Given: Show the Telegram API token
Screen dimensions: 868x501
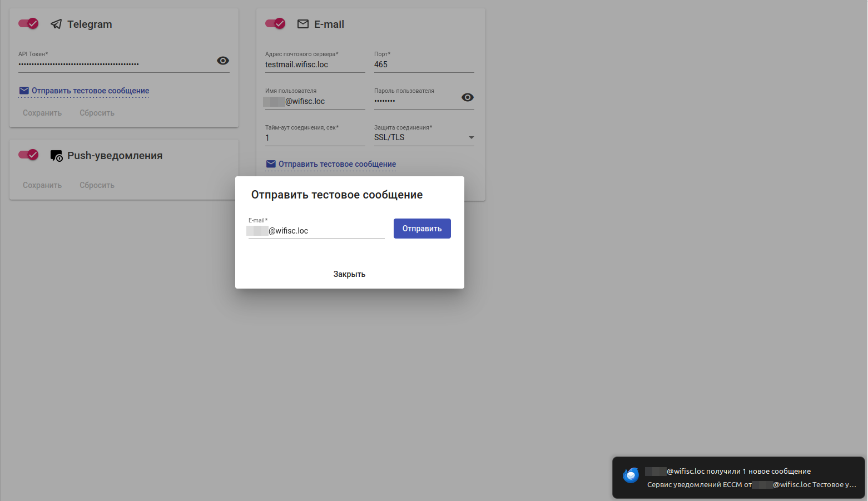Looking at the screenshot, I should (223, 61).
